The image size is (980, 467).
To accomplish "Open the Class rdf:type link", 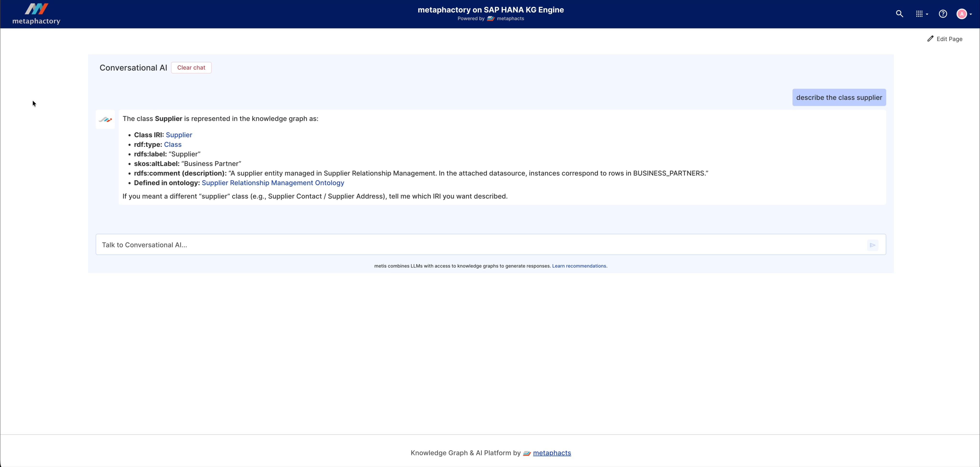I will pyautogui.click(x=173, y=145).
